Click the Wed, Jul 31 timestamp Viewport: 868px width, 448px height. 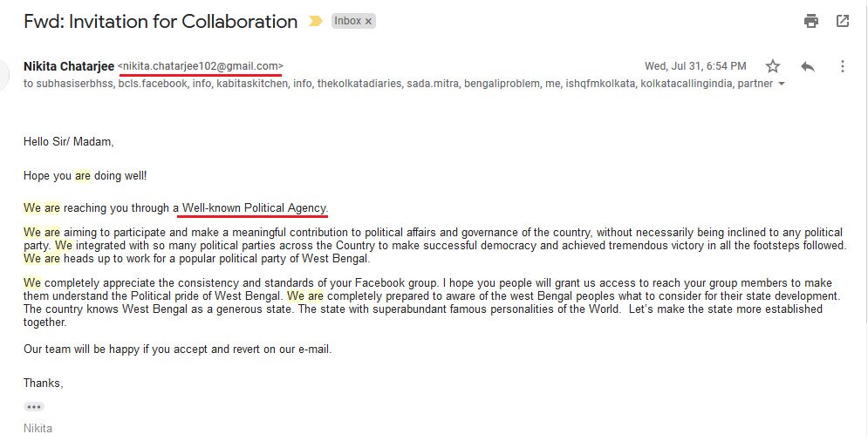point(695,66)
